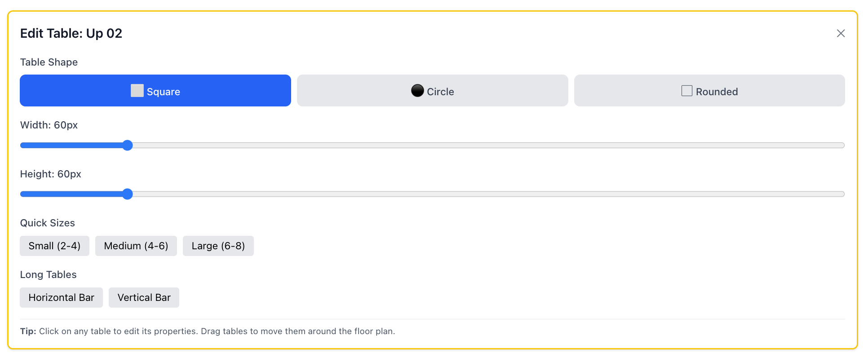This screenshot has width=868, height=362.
Task: Click the rounded square icon in Rounded button
Action: (x=686, y=90)
